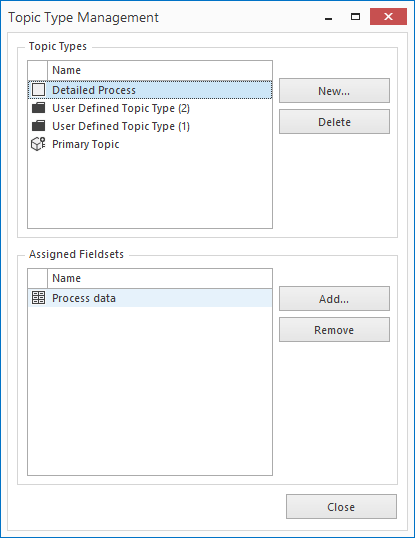Image resolution: width=415 pixels, height=538 pixels.
Task: Click empty area of Topic Types list
Action: coord(150,190)
